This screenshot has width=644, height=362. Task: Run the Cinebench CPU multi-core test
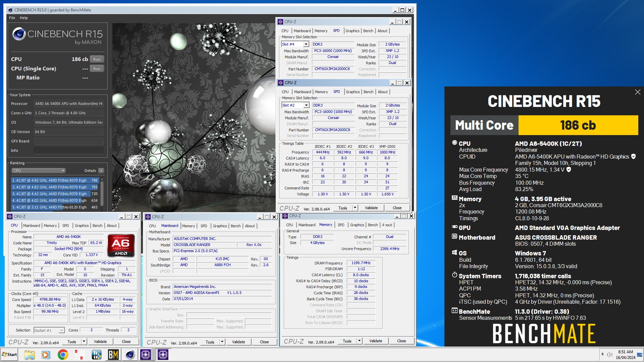pyautogui.click(x=97, y=59)
